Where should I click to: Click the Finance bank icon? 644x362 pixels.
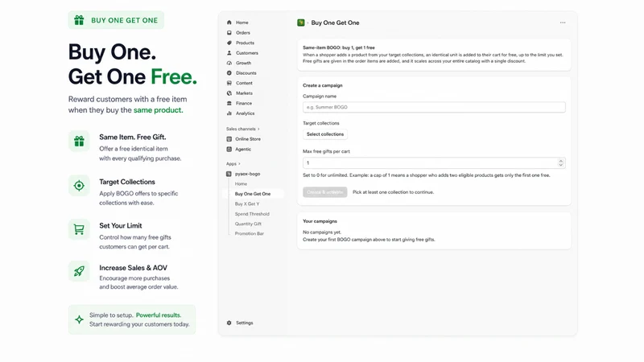[x=229, y=103]
